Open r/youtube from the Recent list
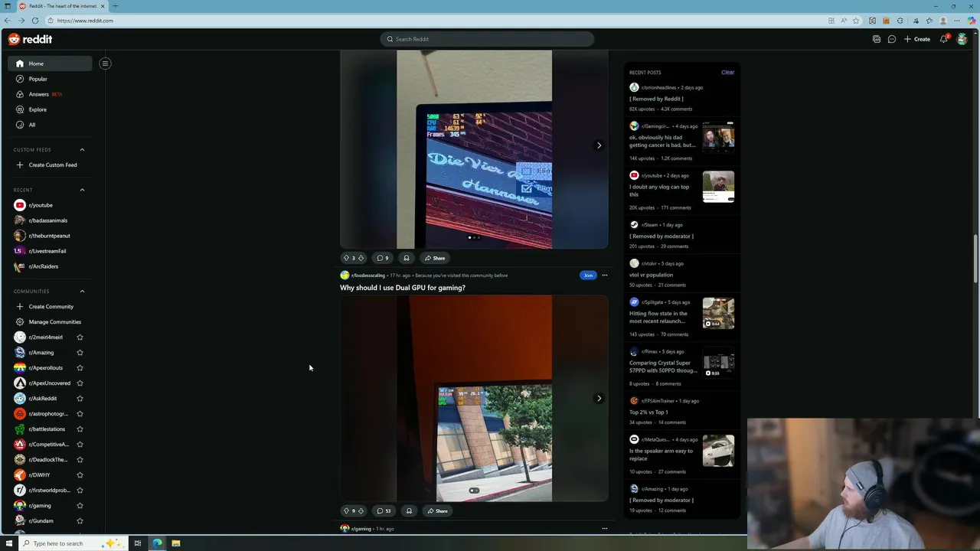 (51, 205)
